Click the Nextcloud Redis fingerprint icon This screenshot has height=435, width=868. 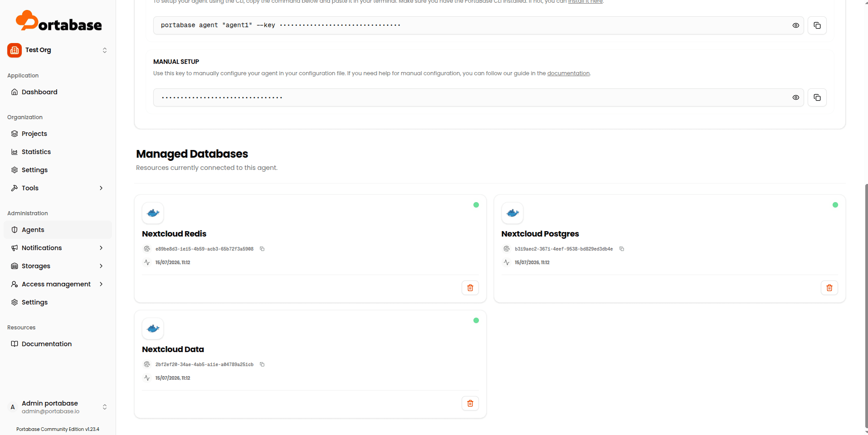147,249
